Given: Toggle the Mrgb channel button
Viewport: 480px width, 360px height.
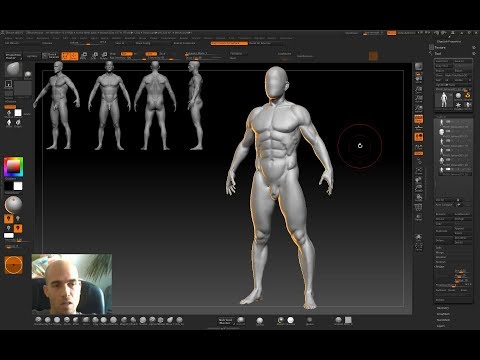Looking at the screenshot, I should coord(113,54).
